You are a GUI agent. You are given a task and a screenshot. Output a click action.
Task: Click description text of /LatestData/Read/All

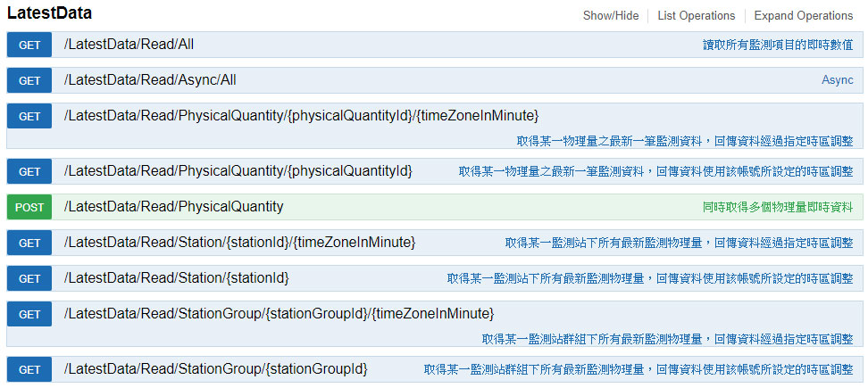[778, 45]
